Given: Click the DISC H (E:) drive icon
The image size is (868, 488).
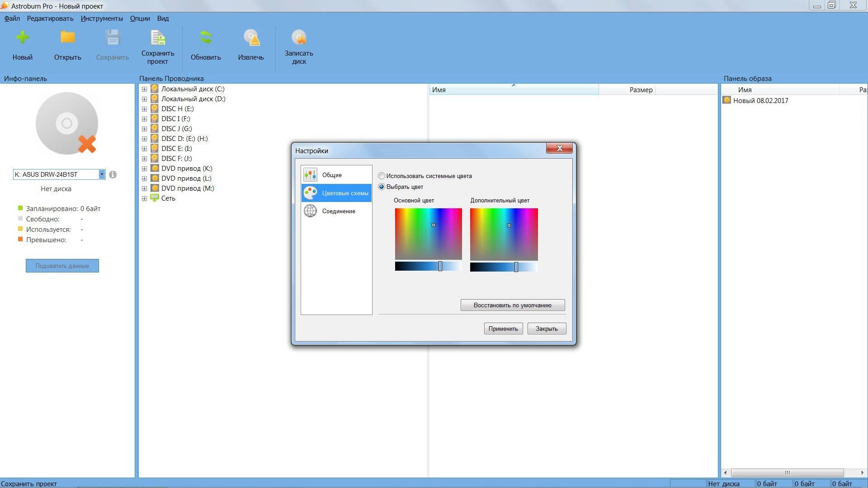Looking at the screenshot, I should pyautogui.click(x=155, y=109).
